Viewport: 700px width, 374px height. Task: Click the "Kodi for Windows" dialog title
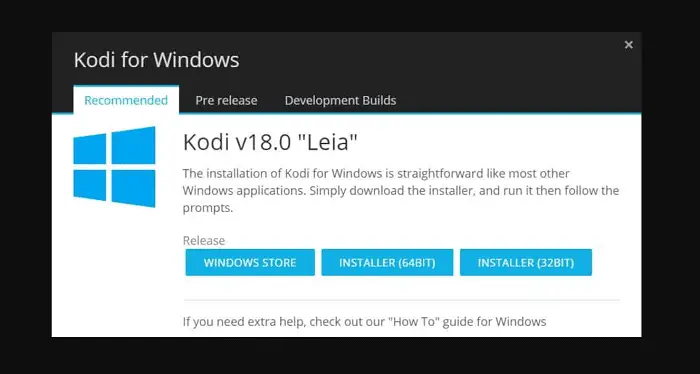click(x=156, y=60)
